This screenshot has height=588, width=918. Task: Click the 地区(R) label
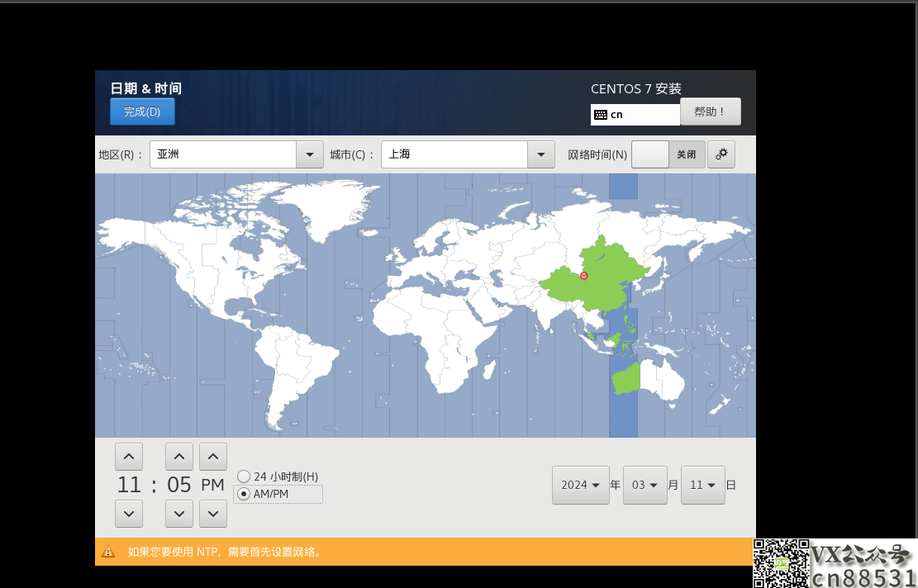(x=120, y=154)
